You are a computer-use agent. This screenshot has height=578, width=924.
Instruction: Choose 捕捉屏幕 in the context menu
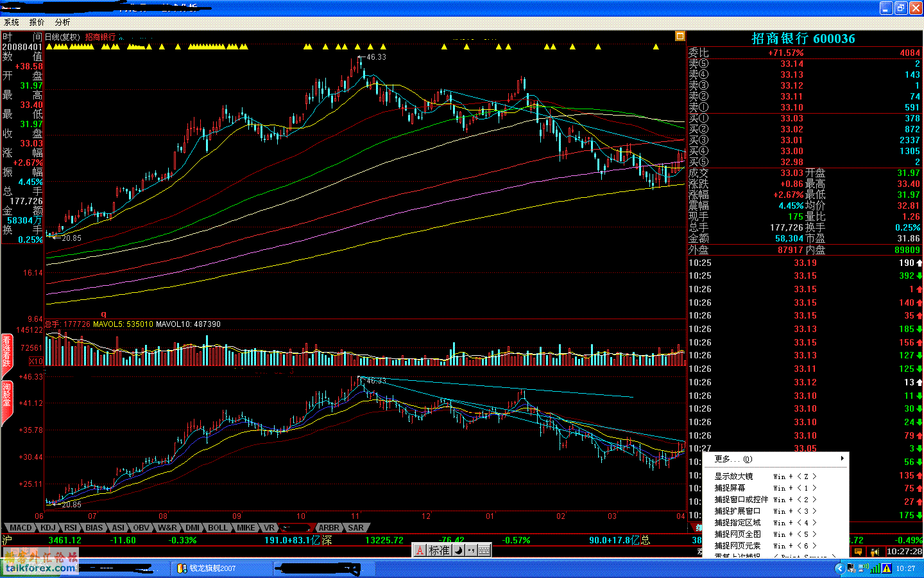[776, 488]
